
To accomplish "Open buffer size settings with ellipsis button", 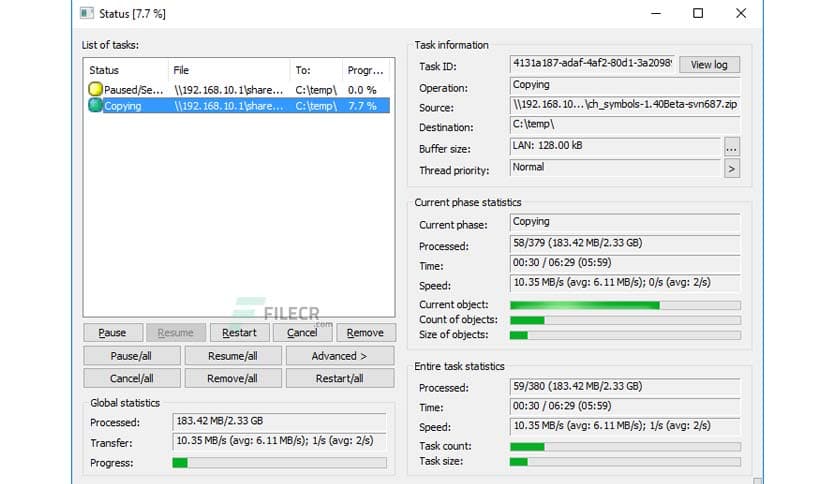I will click(x=731, y=147).
